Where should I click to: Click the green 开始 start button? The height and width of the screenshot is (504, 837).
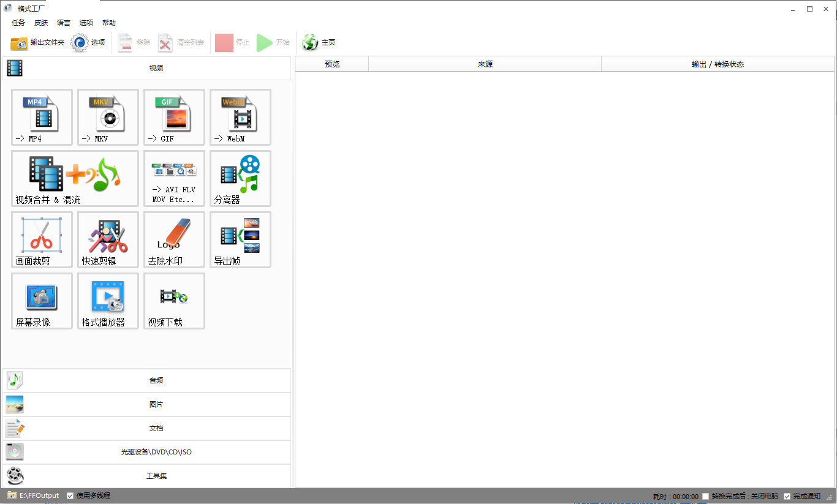(x=273, y=43)
